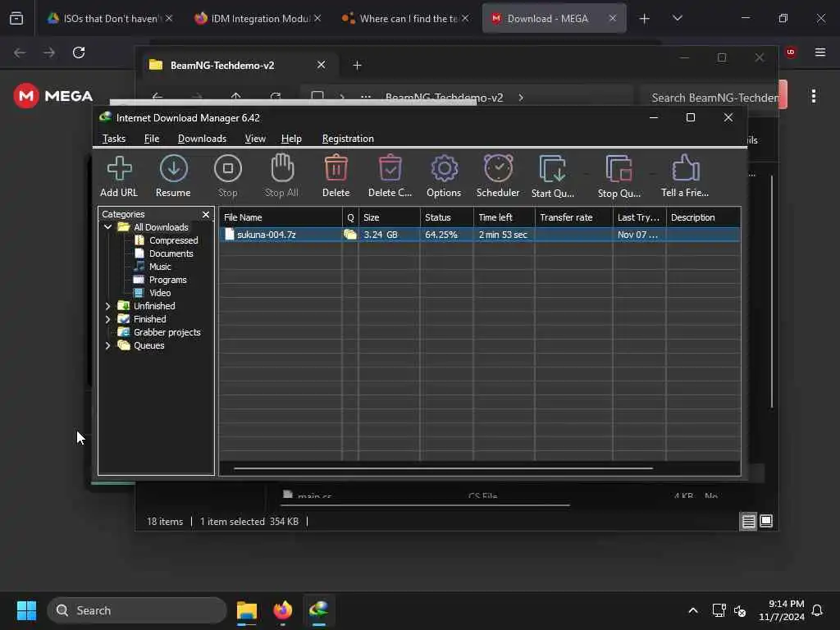Sort by the Size column header

[x=389, y=217]
